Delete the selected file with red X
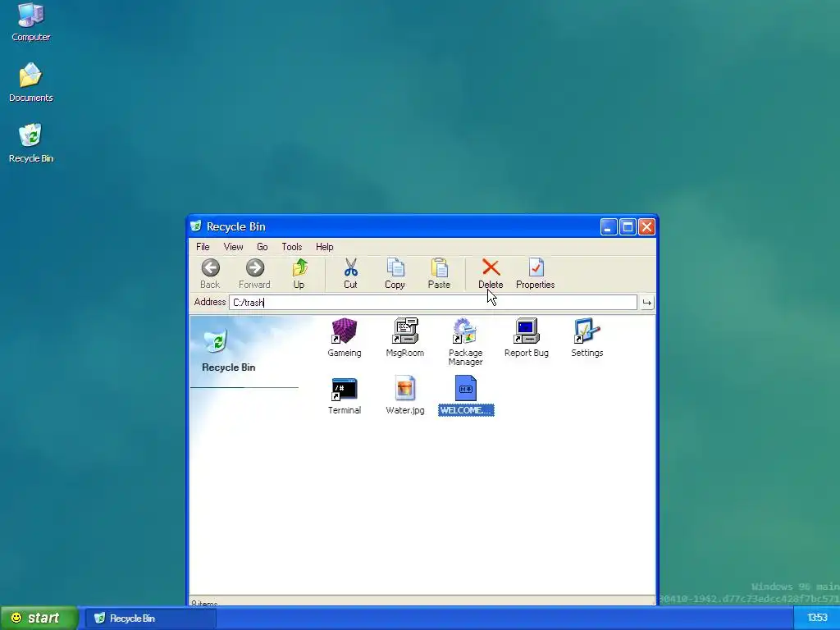The height and width of the screenshot is (630, 840). point(491,274)
